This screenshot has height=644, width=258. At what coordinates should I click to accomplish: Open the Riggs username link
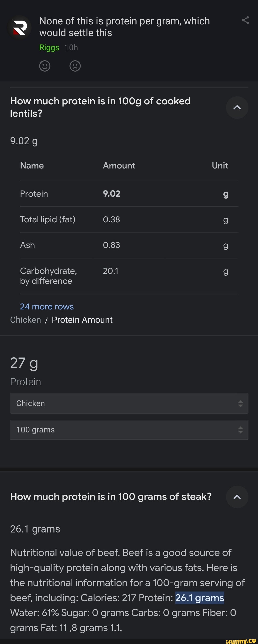click(49, 47)
